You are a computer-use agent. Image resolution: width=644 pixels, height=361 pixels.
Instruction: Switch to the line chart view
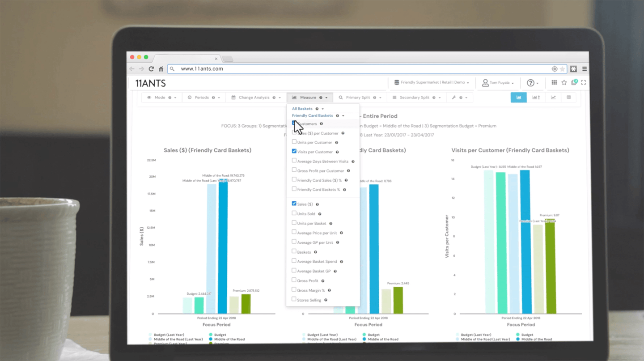pyautogui.click(x=553, y=98)
